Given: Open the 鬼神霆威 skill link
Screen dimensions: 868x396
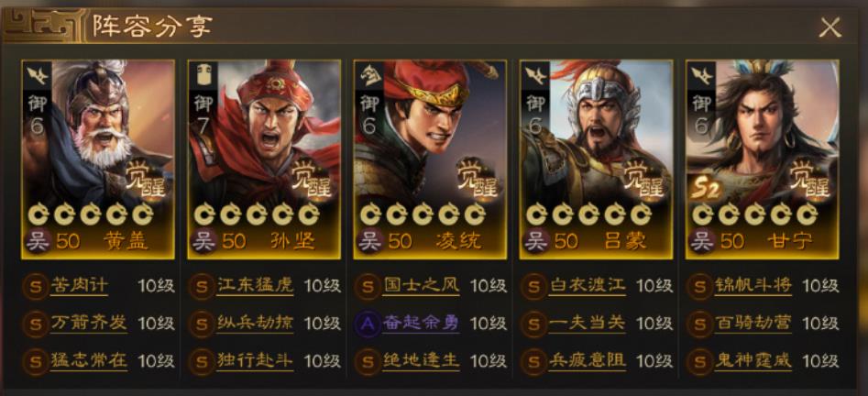Looking at the screenshot, I should pyautogui.click(x=753, y=361).
